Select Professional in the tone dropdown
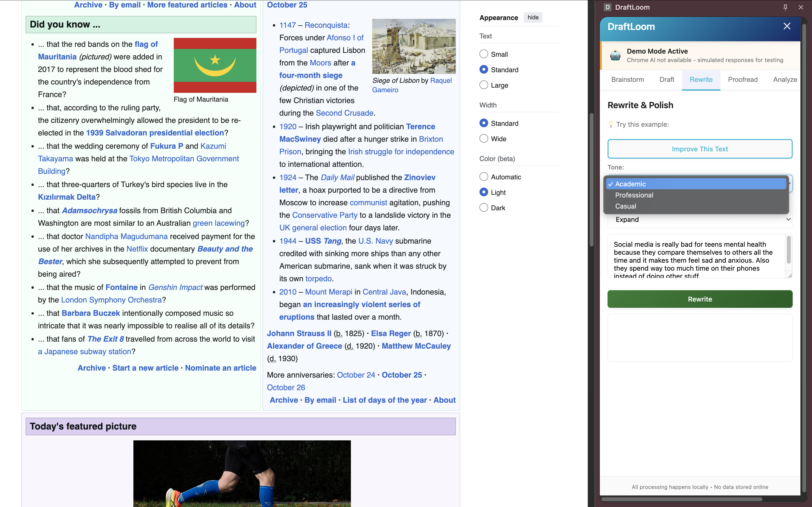This screenshot has width=812, height=507. [x=634, y=195]
